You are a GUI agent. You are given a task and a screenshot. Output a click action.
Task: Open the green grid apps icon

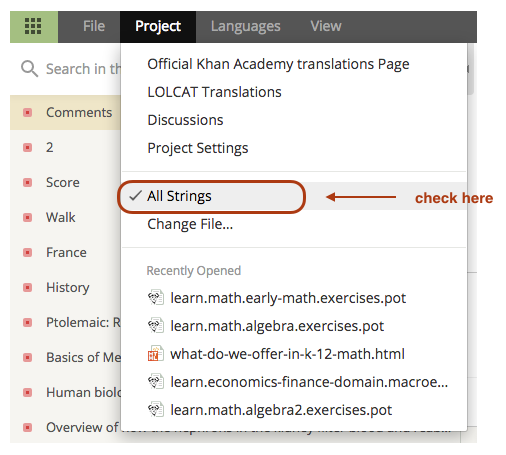click(x=34, y=27)
